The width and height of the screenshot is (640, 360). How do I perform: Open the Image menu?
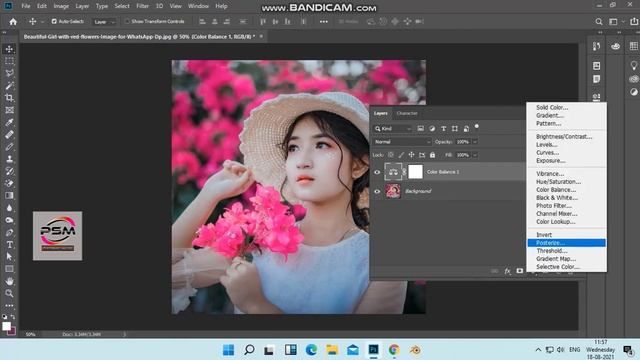tap(61, 6)
